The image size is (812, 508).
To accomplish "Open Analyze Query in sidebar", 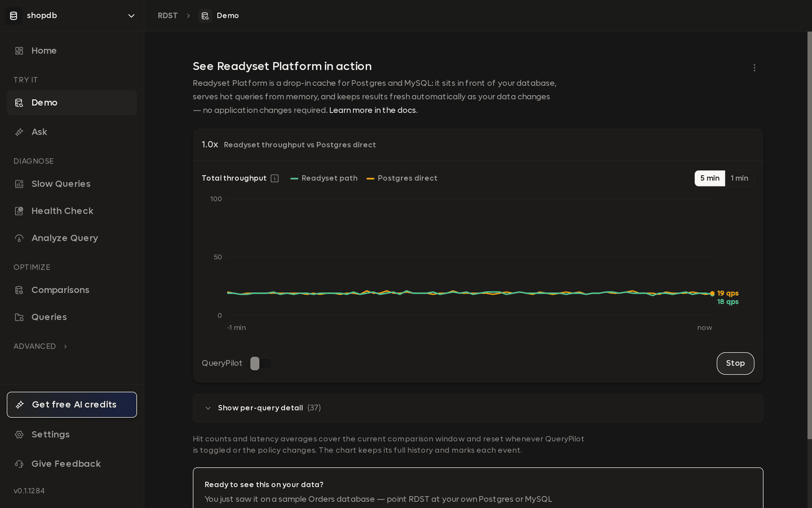I will tap(72, 238).
